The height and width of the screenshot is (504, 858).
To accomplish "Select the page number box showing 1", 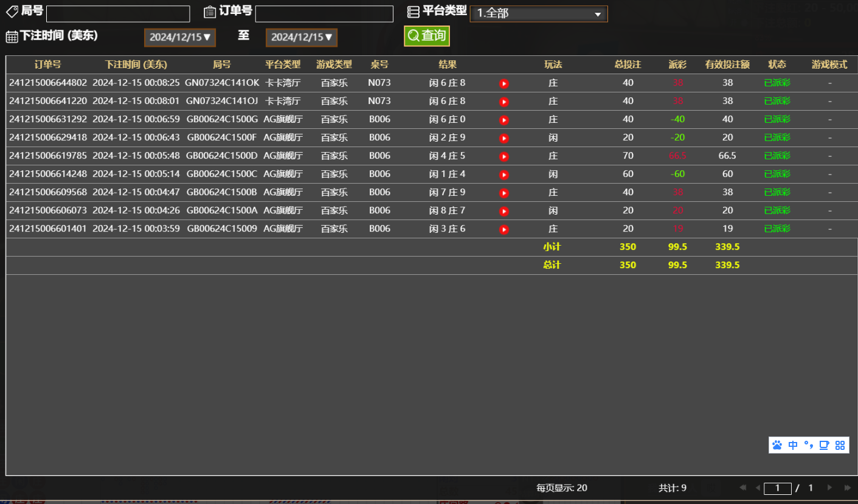I will (x=778, y=488).
